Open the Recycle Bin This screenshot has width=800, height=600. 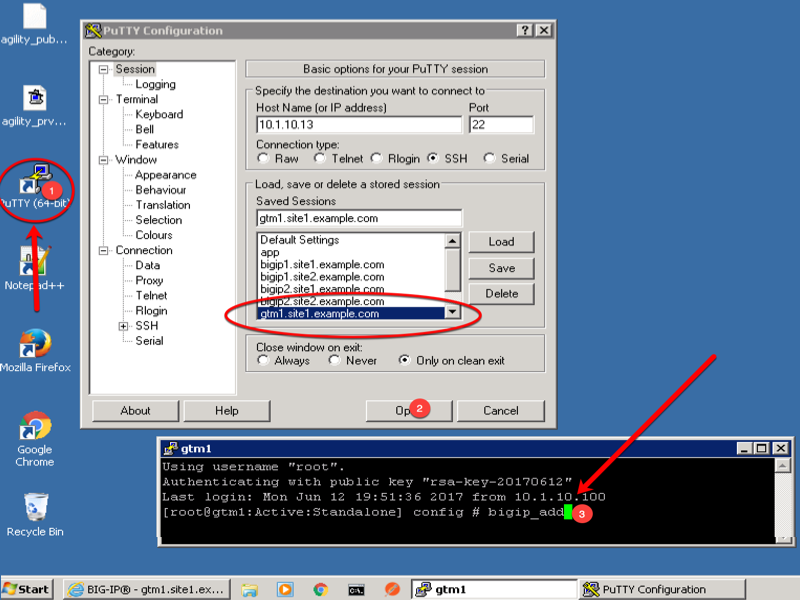tap(35, 515)
